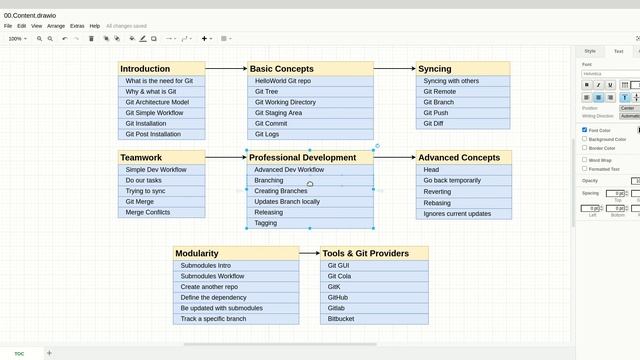Open the Helvetica font family dropdown
Image resolution: width=640 pixels, height=360 pixels.
611,74
